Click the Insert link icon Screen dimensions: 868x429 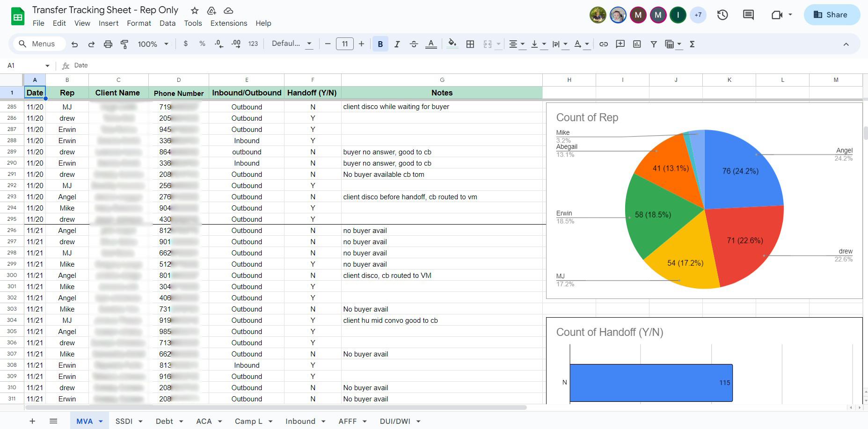(604, 44)
